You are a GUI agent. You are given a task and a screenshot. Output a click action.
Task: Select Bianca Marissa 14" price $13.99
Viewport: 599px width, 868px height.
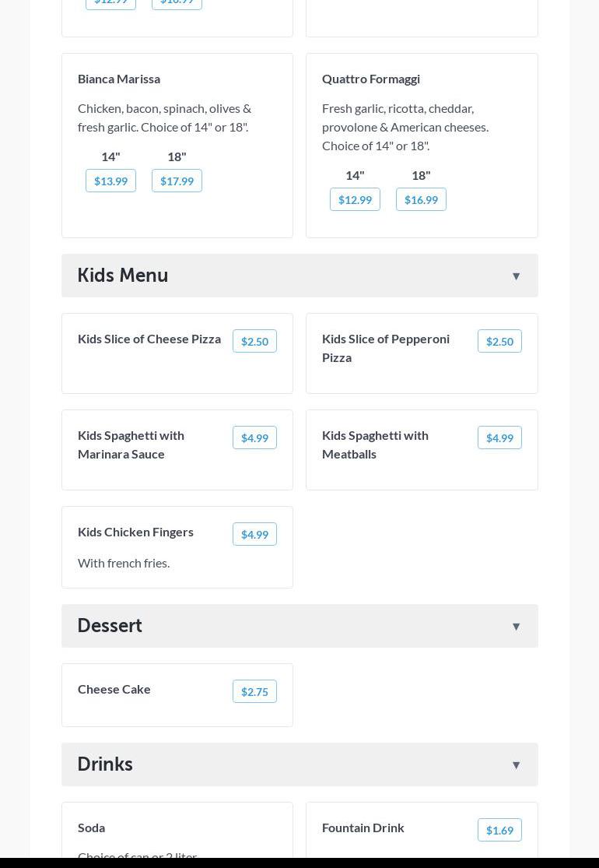[x=110, y=181]
